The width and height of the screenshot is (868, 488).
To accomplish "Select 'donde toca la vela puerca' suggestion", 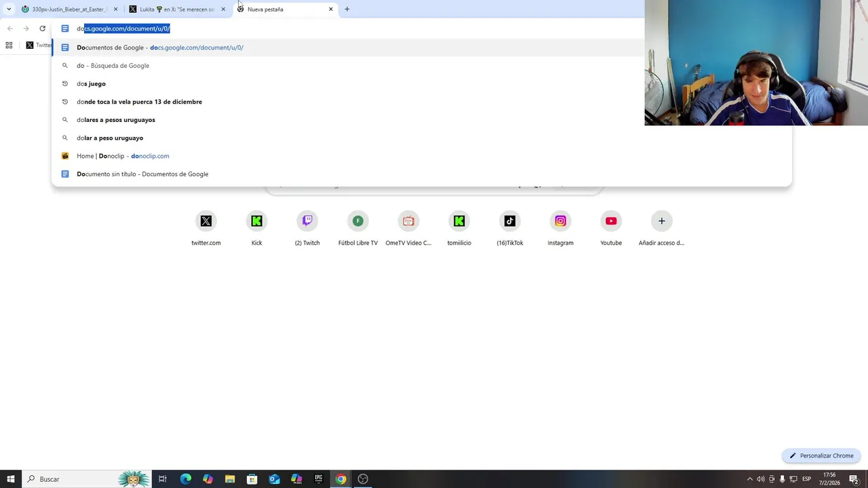I will [x=420, y=102].
